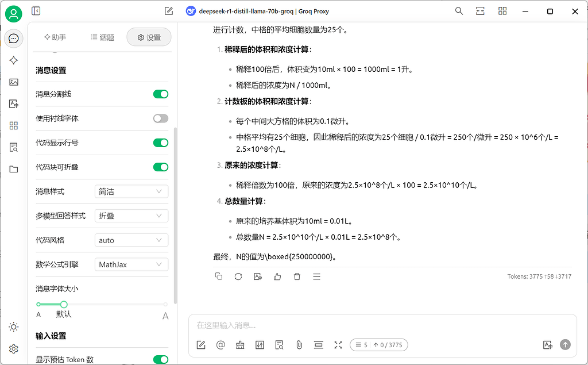The width and height of the screenshot is (588, 365).
Task: Click the translate icon beside send button
Action: (x=547, y=345)
